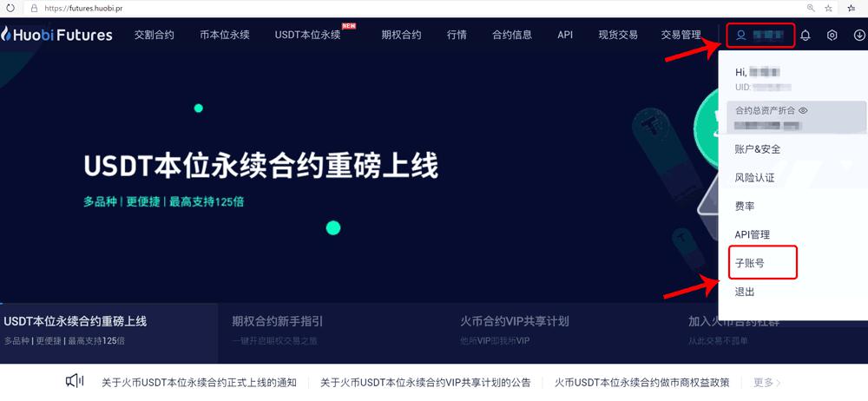
Task: Click the browser zoom magnifier icon
Action: coord(811,8)
